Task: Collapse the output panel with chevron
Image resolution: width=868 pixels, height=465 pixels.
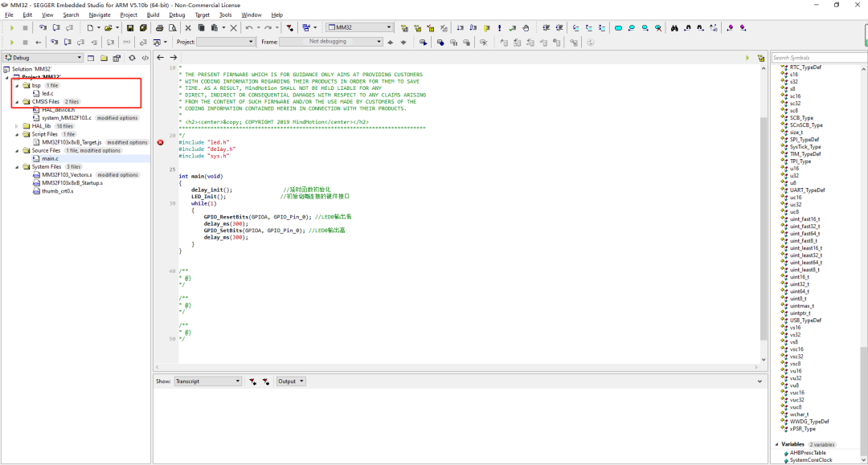Action: 759,381
